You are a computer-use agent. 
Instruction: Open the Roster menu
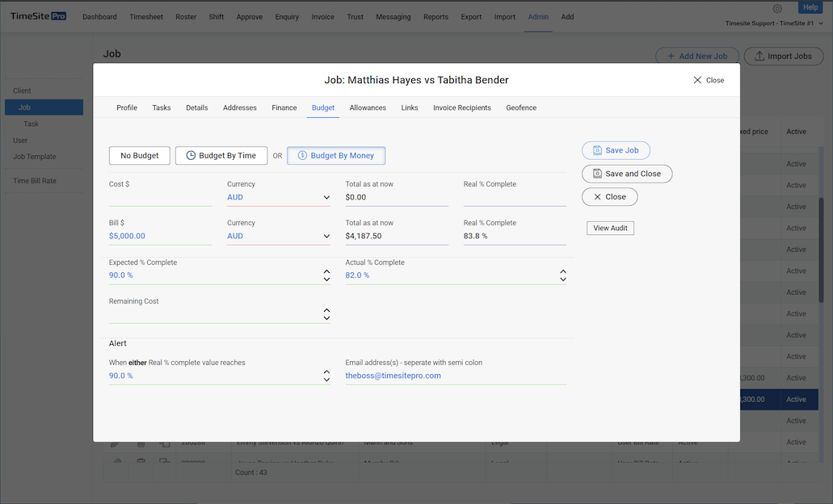[x=186, y=17]
